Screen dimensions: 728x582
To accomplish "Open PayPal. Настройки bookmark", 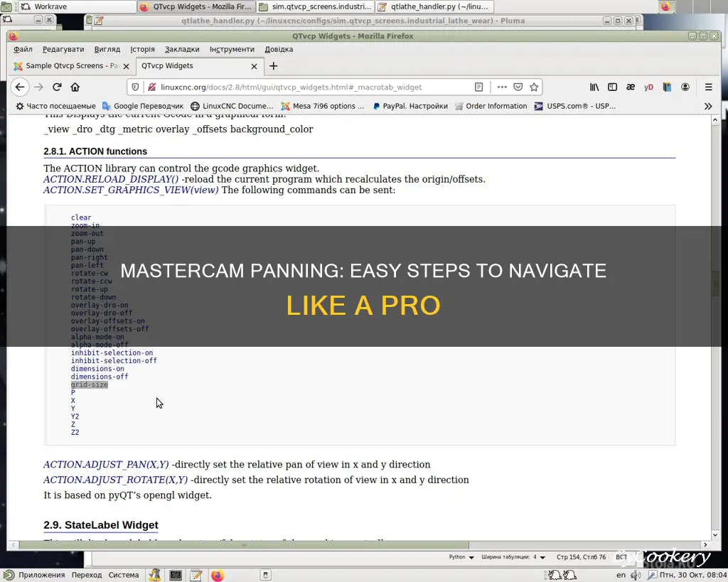I will tap(410, 107).
